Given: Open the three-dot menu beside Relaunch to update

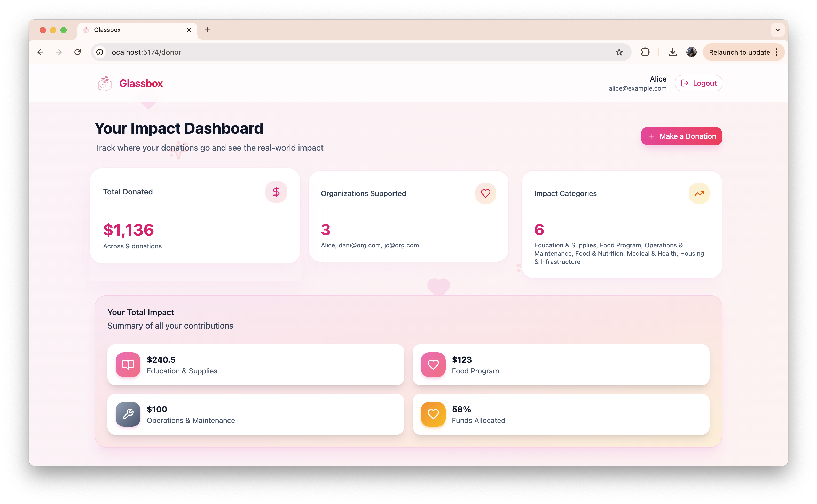Looking at the screenshot, I should [777, 52].
